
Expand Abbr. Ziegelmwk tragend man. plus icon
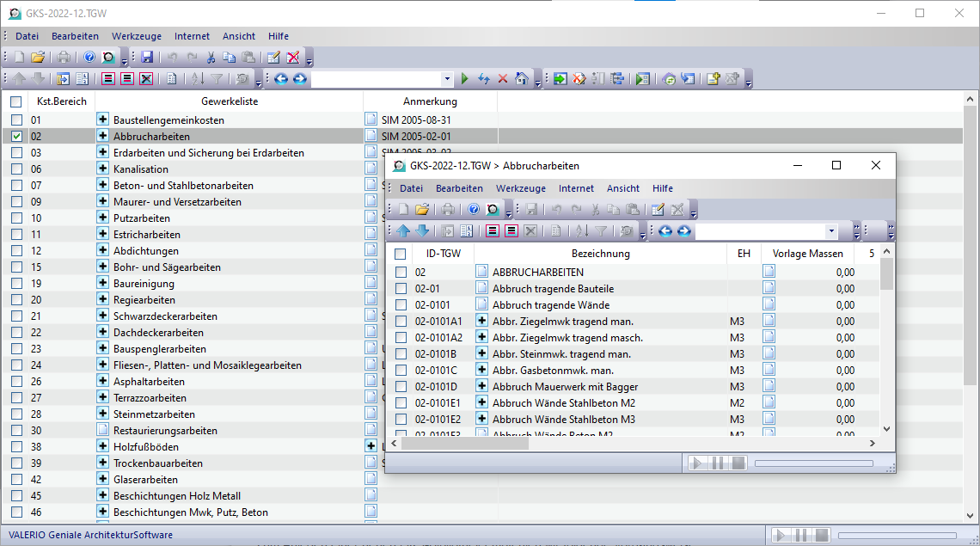(x=481, y=321)
